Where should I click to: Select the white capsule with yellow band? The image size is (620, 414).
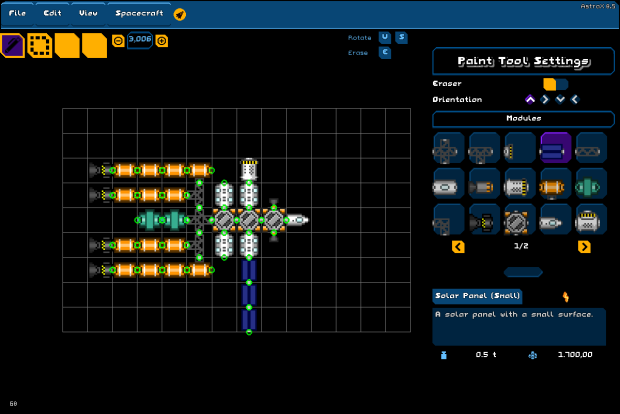(x=520, y=183)
